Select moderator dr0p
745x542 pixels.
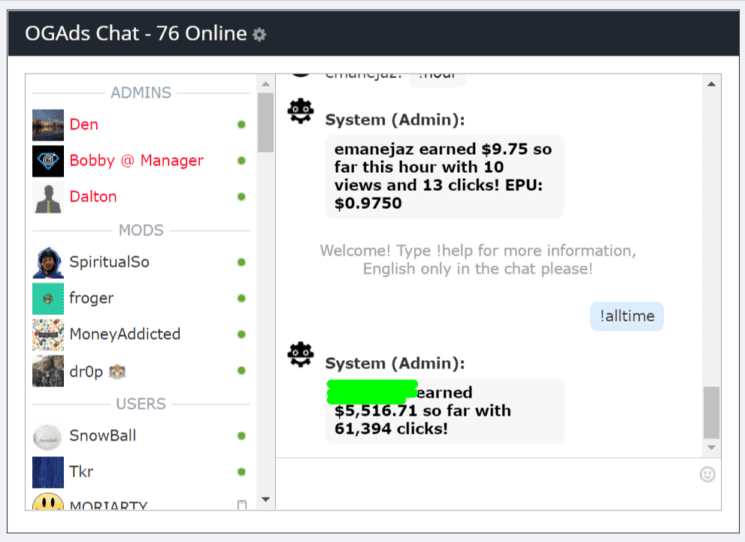(x=141, y=371)
